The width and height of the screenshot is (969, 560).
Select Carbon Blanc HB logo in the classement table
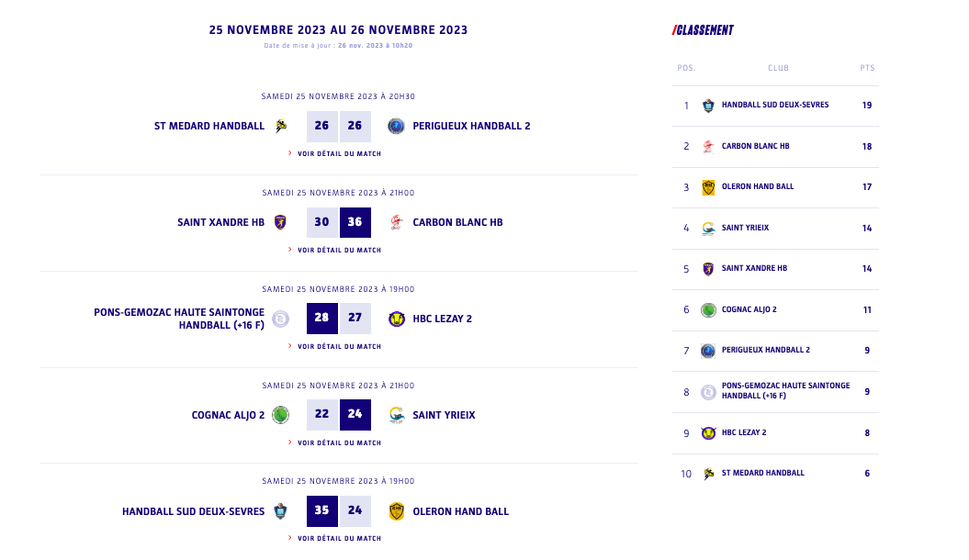pyautogui.click(x=708, y=147)
